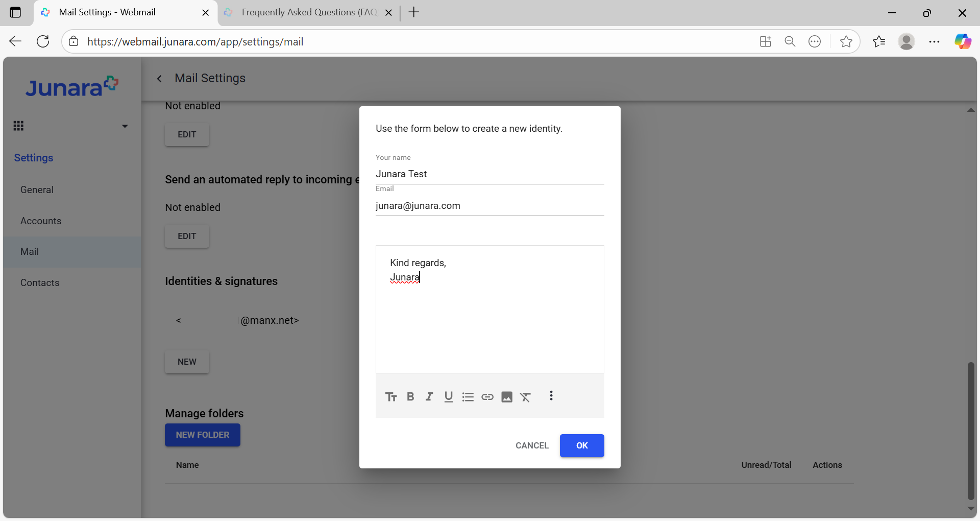Toggle bold formatting in signature editor
This screenshot has width=980, height=521.
[x=410, y=397]
